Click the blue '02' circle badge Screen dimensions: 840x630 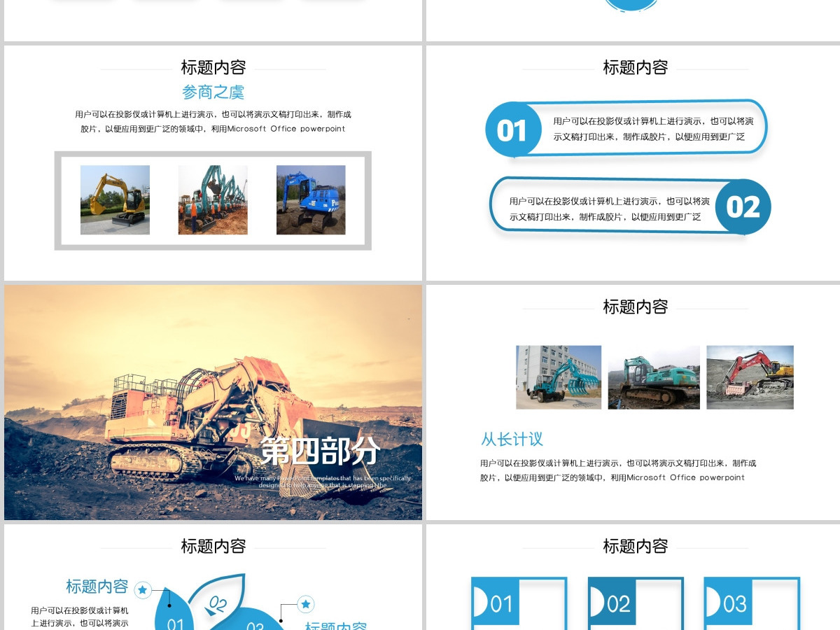click(x=743, y=207)
